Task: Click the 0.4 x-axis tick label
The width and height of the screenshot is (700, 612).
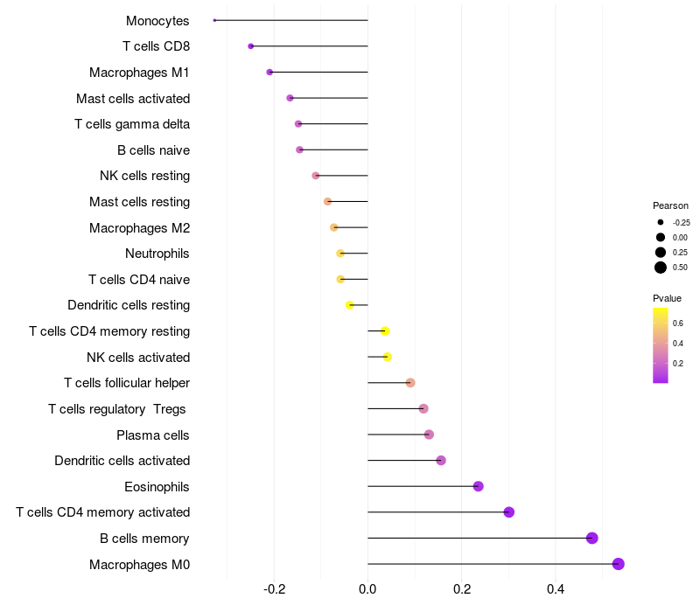Action: point(556,589)
